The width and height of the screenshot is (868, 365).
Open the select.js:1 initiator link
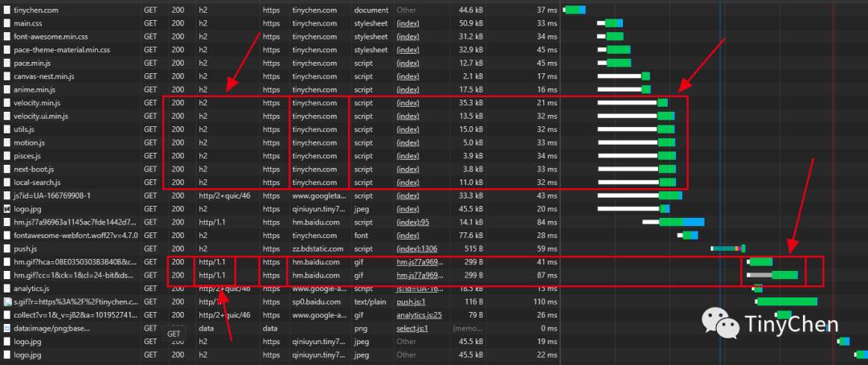[x=412, y=328]
